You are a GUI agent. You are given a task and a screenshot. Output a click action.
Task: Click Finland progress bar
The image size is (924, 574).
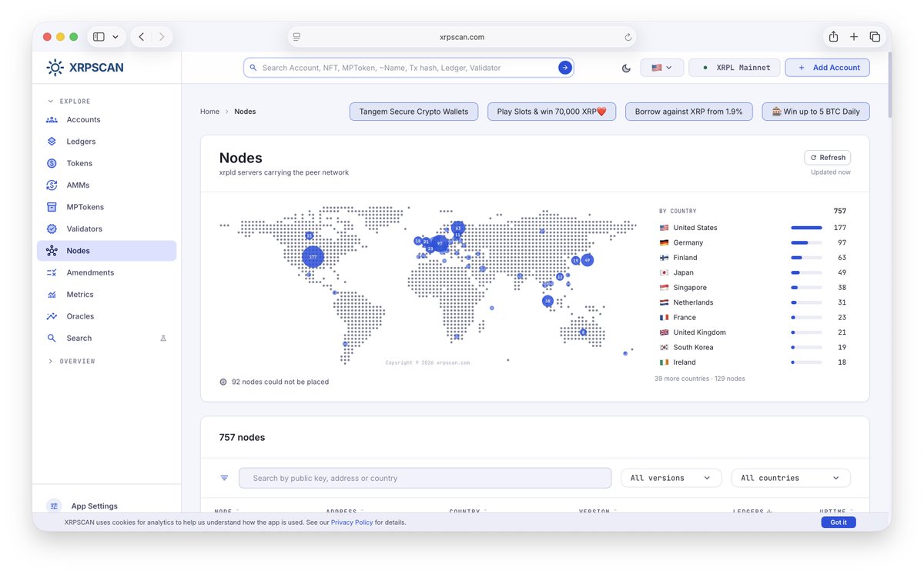pos(806,258)
